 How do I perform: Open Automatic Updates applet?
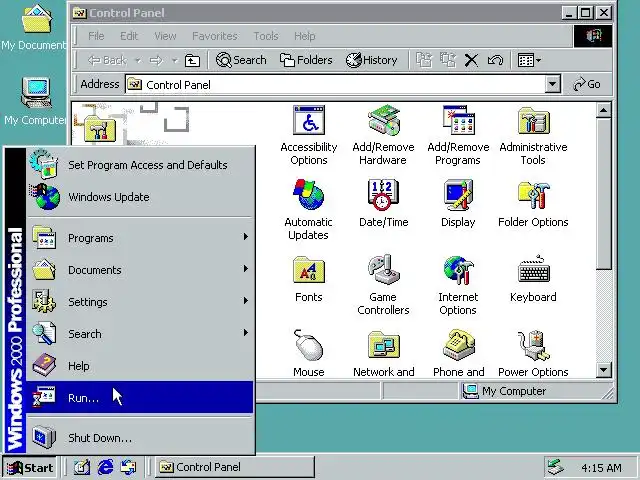[x=309, y=209]
